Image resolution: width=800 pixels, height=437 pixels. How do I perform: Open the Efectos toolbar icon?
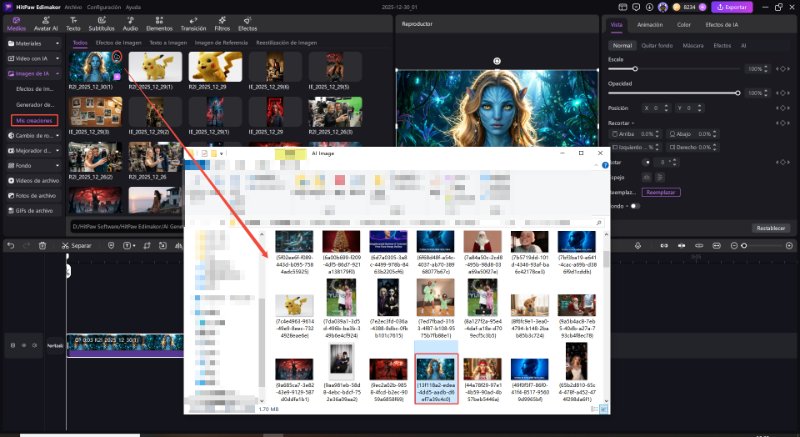(247, 23)
